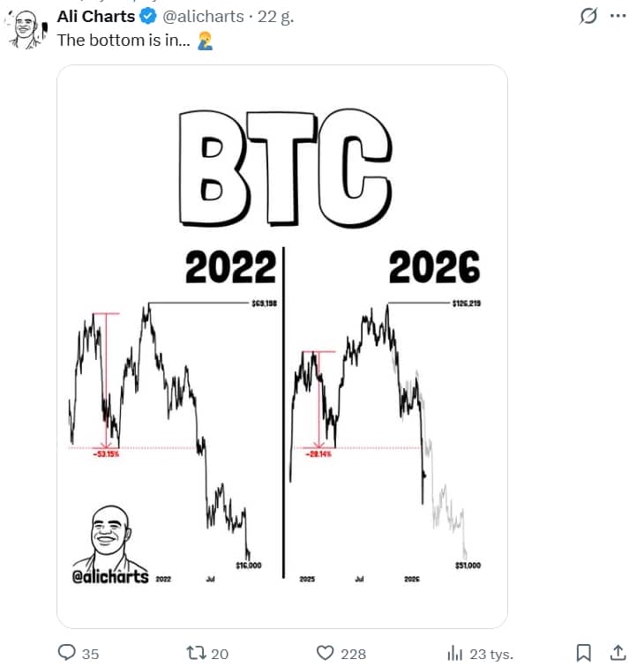The width and height of the screenshot is (644, 667).
Task: Open the three-dot more options menu
Action: [x=618, y=16]
